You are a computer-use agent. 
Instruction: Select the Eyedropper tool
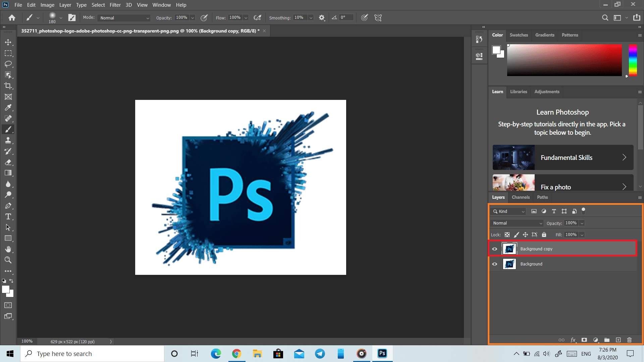[x=8, y=108]
